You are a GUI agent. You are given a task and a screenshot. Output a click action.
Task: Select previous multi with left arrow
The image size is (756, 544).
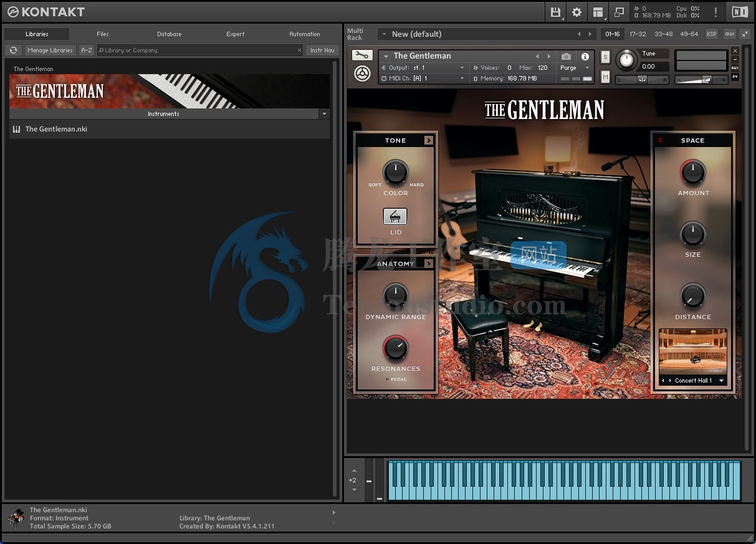coord(579,34)
